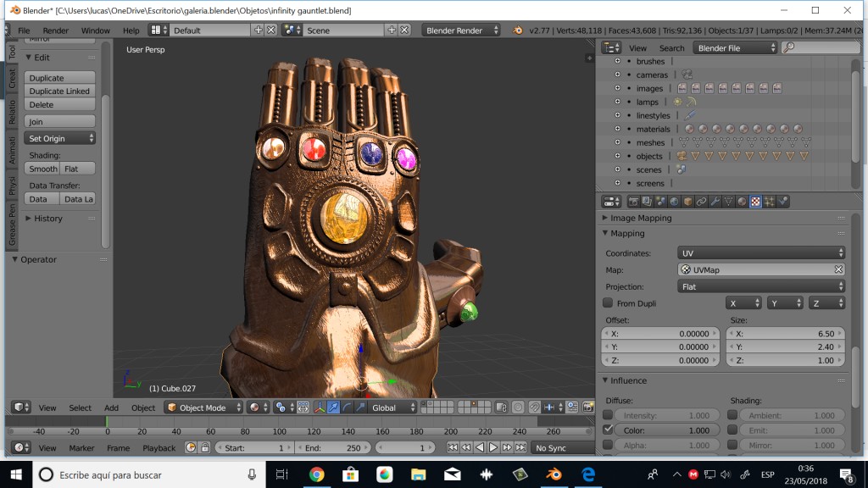Enable the From Dupli checkbox
The height and width of the screenshot is (488, 868).
pos(609,302)
